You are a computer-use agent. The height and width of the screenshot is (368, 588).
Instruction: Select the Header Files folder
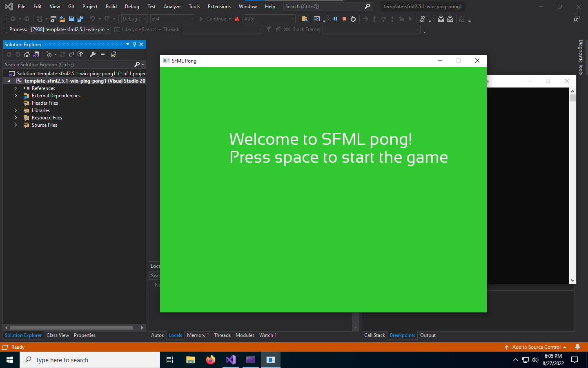(x=45, y=103)
